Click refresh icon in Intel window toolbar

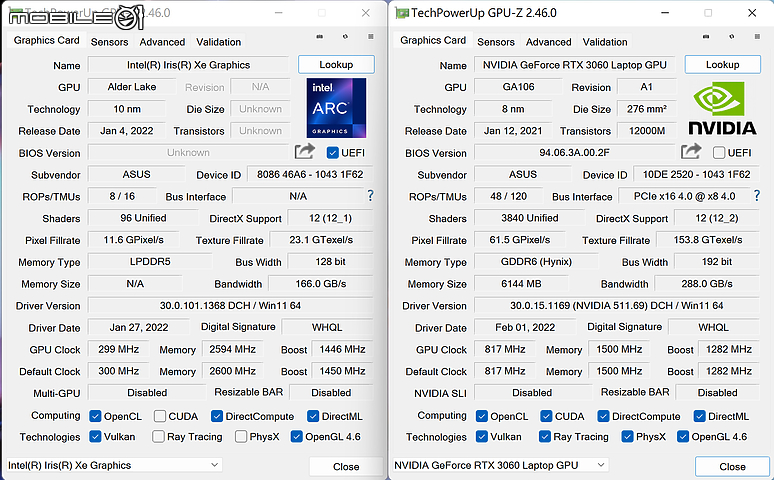pos(345,37)
